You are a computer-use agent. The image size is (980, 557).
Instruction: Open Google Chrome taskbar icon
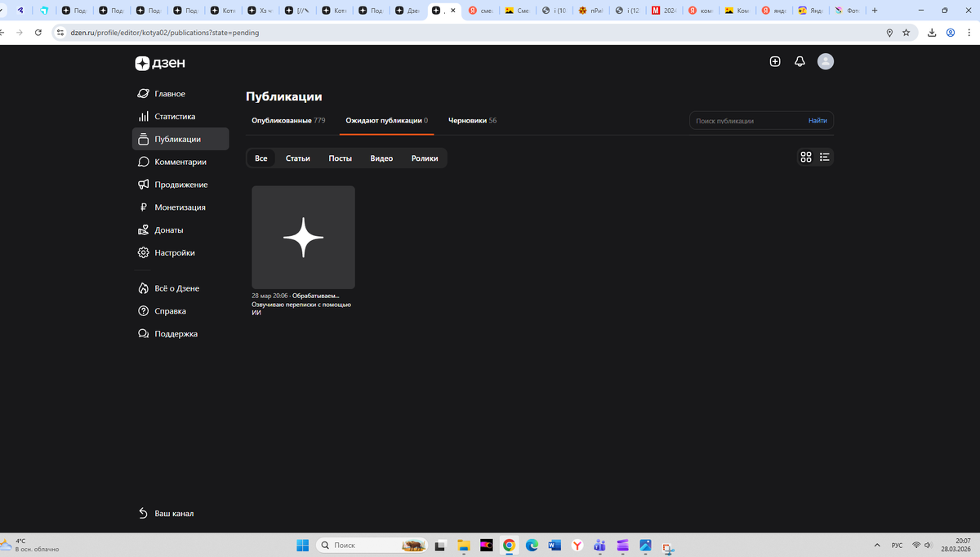tap(509, 545)
